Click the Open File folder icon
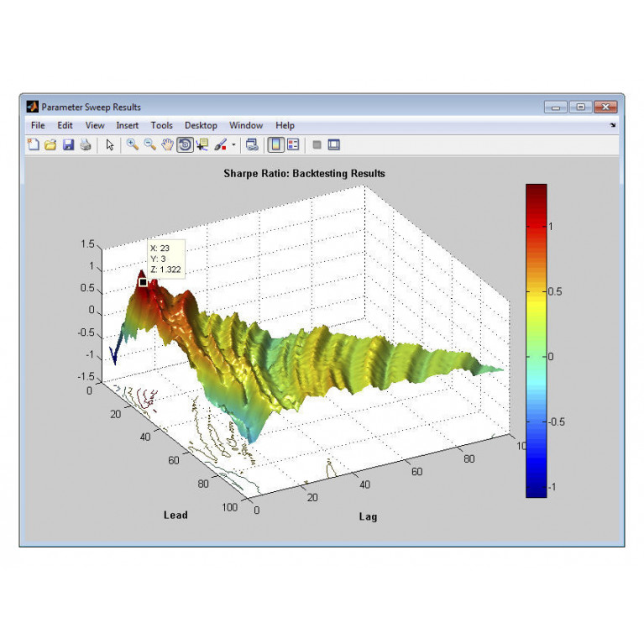The image size is (644, 644). click(50, 144)
